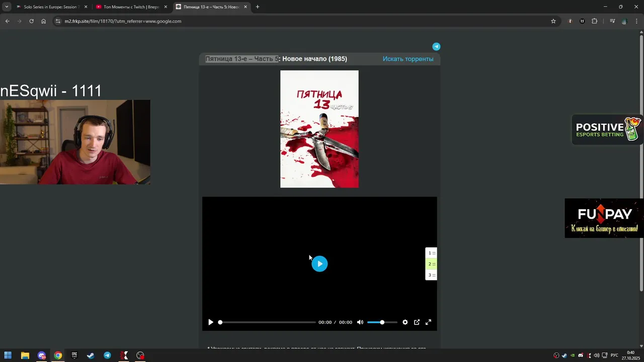Reload the current page
Screen dimensions: 644x362
[x=31, y=21]
